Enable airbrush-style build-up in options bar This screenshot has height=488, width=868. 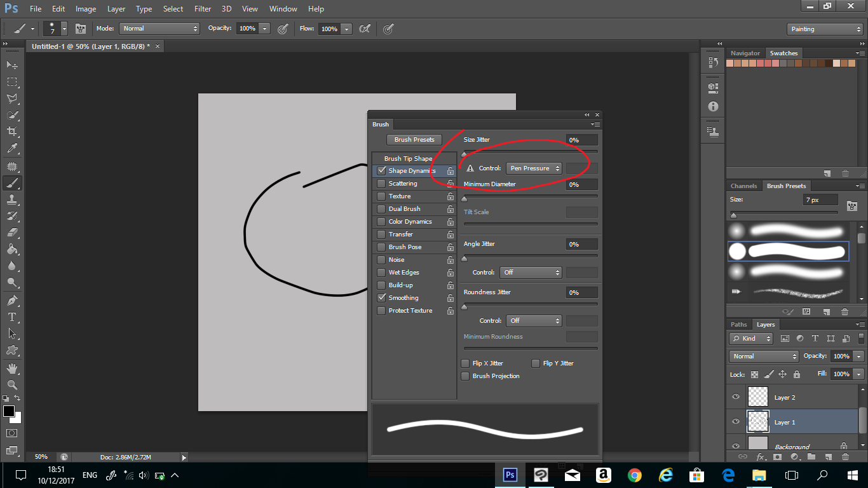click(x=365, y=29)
